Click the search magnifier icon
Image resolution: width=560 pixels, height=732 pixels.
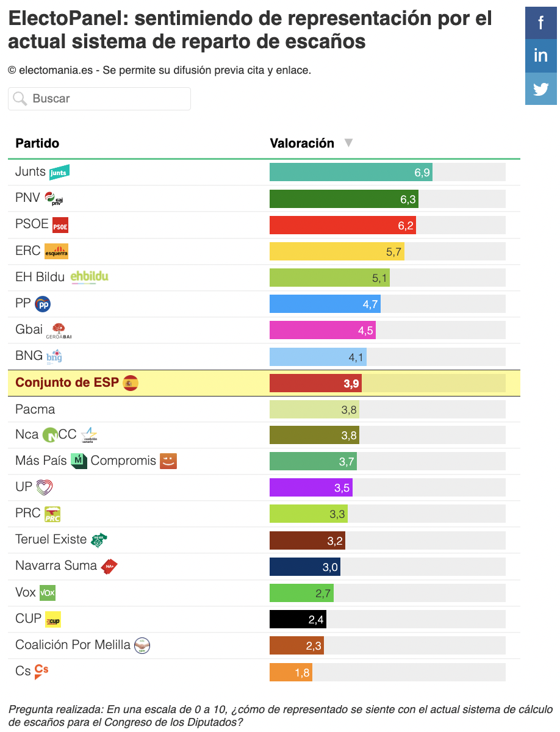click(x=20, y=99)
